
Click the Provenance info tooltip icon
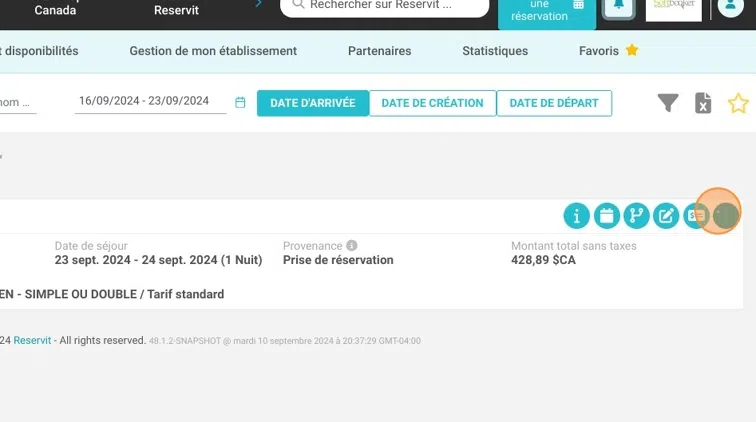(x=352, y=245)
